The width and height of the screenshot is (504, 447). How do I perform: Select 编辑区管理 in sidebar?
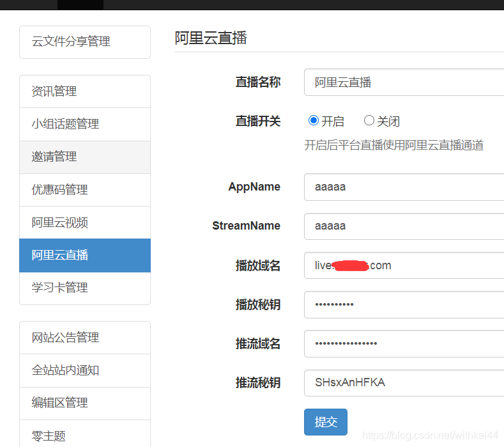[x=85, y=404]
